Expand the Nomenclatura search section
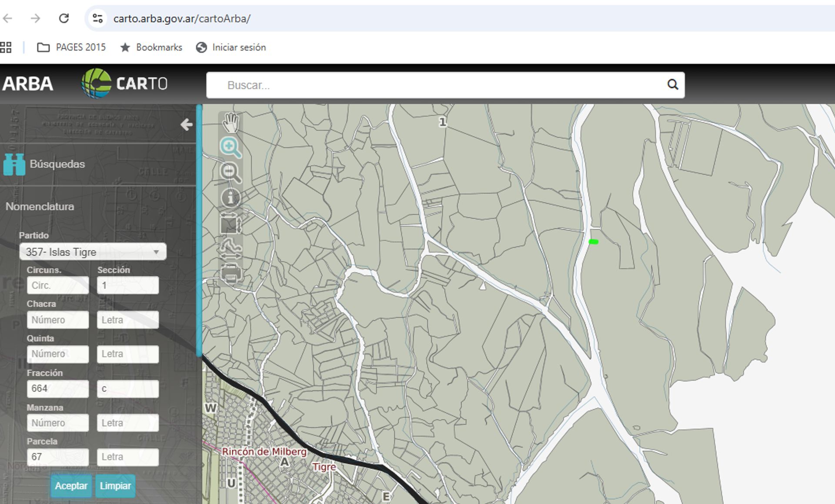The image size is (835, 504). coord(40,207)
